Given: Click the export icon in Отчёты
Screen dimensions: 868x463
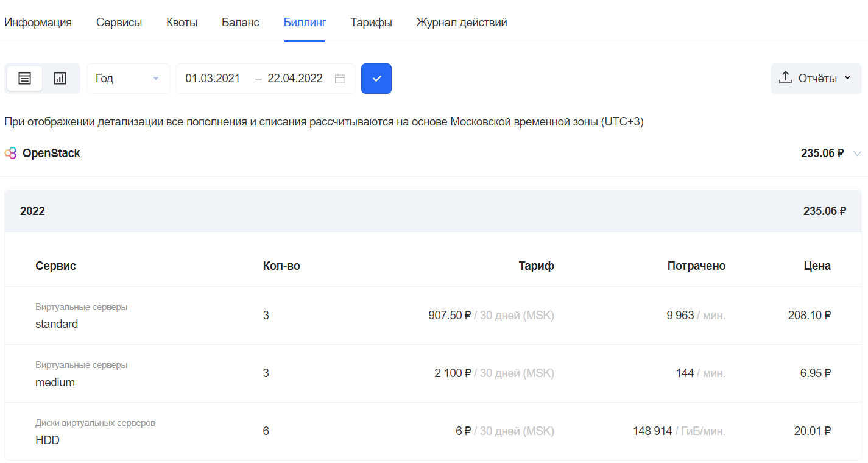Looking at the screenshot, I should (x=786, y=78).
